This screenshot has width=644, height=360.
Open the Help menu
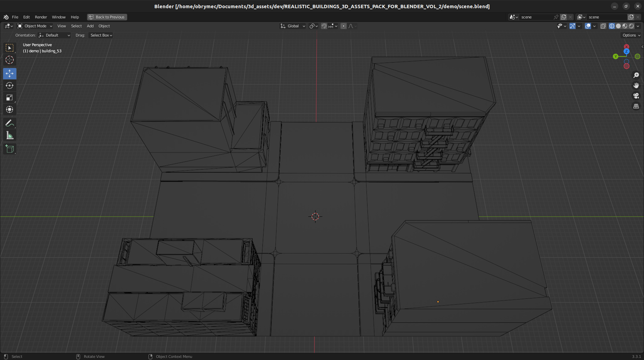75,17
